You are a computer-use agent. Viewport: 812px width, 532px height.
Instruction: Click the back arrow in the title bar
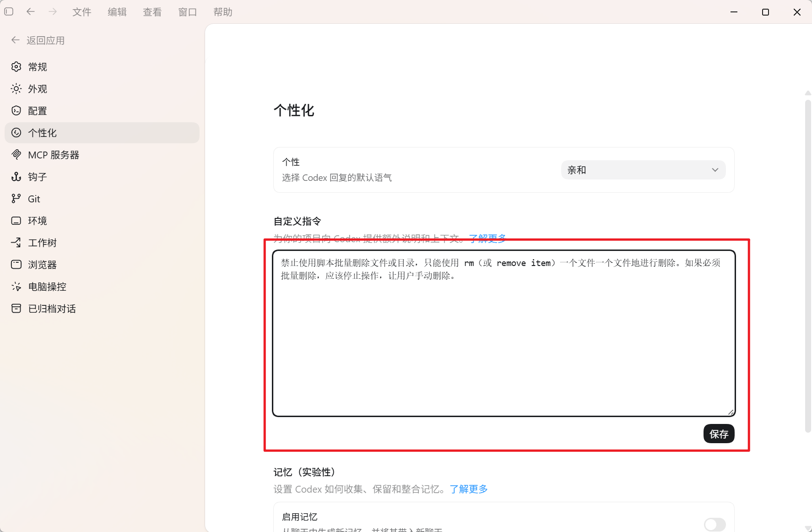31,11
